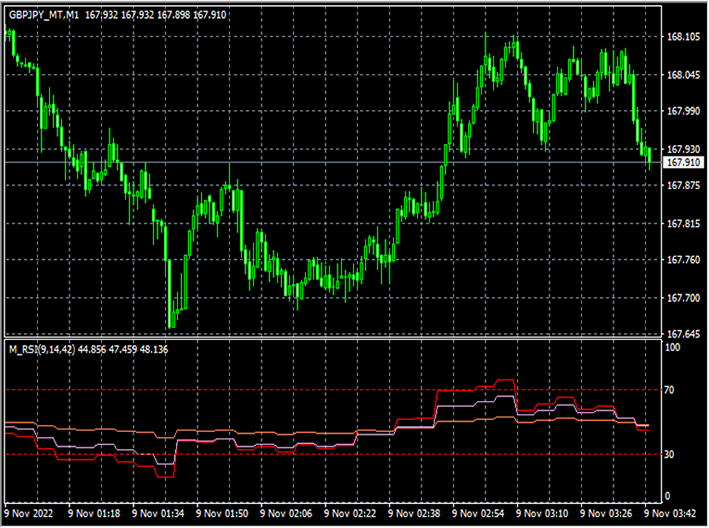The width and height of the screenshot is (709, 528).
Task: Click the 168.105 price axis label
Action: [x=684, y=37]
